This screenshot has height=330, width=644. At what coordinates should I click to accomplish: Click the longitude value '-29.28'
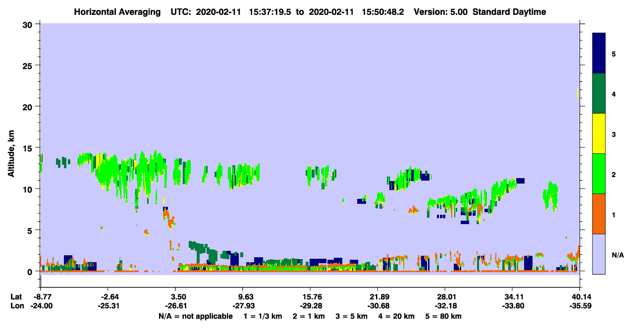pos(310,306)
